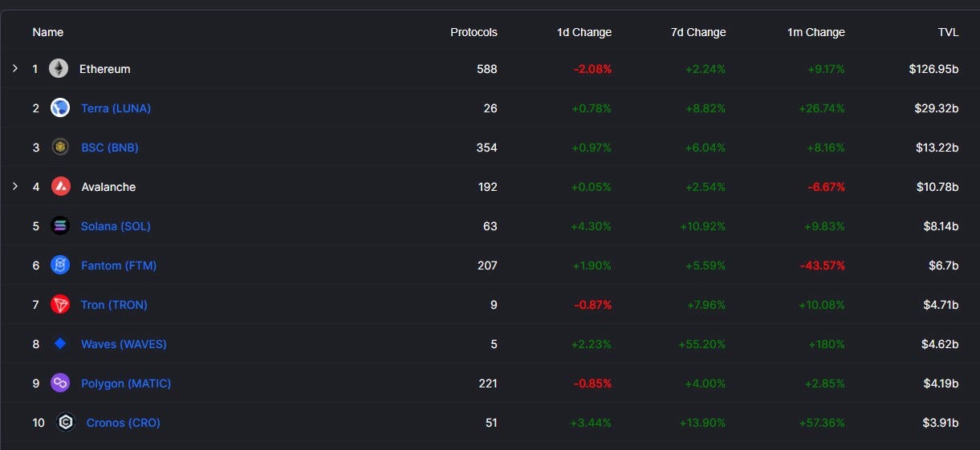Open the Cronos (CRO) chain link
The image size is (980, 450).
click(x=124, y=422)
